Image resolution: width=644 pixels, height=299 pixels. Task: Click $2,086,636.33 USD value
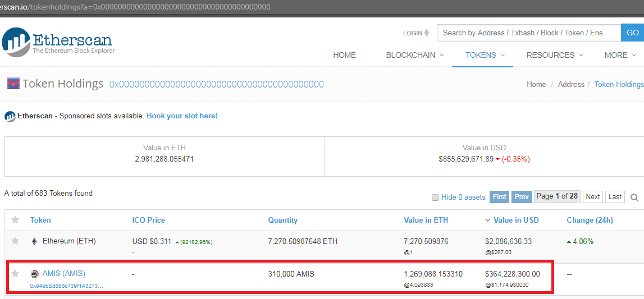pos(509,241)
